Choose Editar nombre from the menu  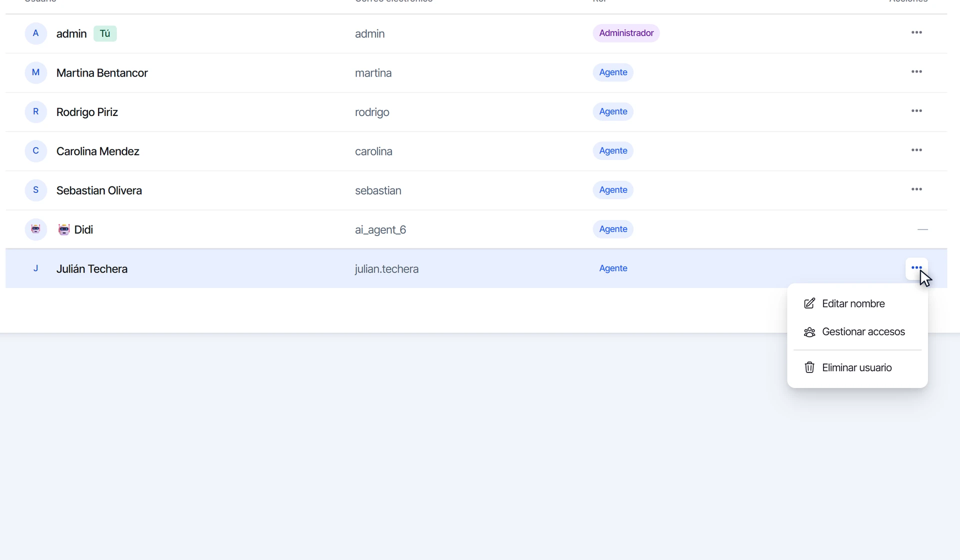coord(857,303)
